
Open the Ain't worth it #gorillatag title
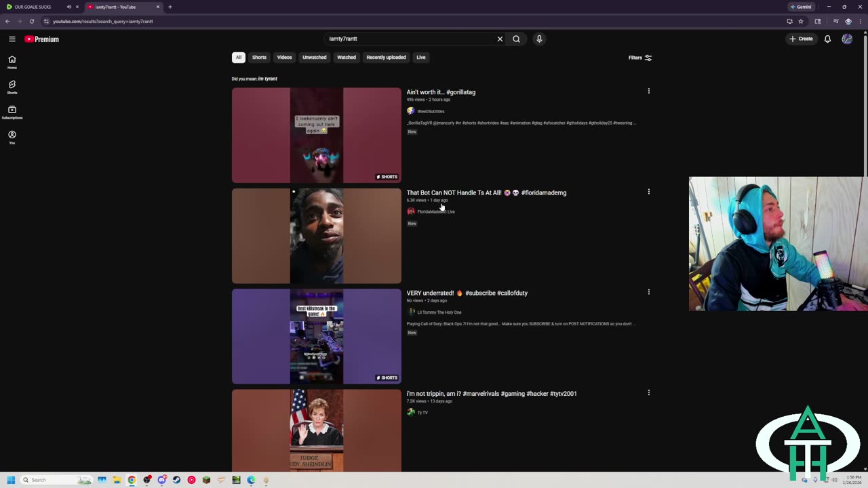(x=441, y=92)
